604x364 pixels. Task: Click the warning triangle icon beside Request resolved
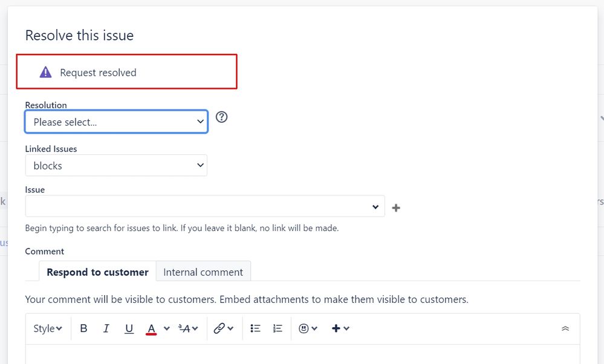tap(45, 72)
